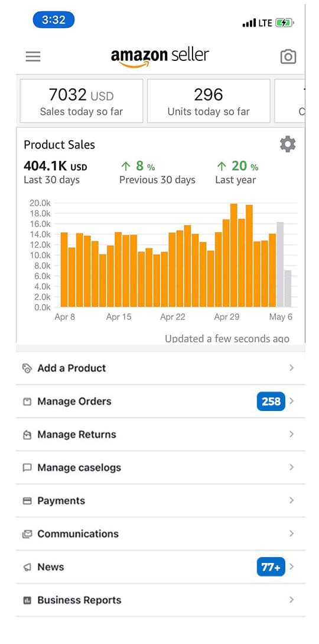Tap the Manage caselogs chat icon
The image size is (319, 644).
[x=27, y=468]
